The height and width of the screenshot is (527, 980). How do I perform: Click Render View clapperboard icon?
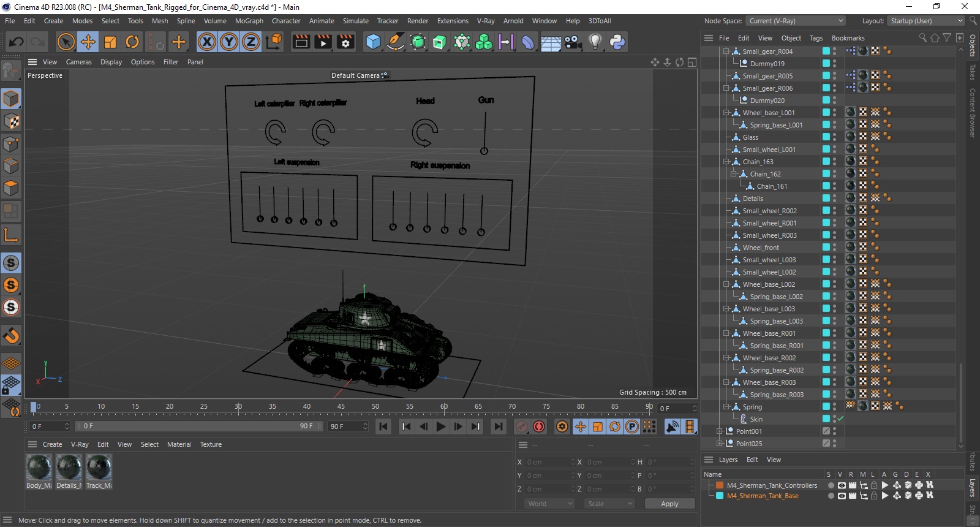[301, 42]
